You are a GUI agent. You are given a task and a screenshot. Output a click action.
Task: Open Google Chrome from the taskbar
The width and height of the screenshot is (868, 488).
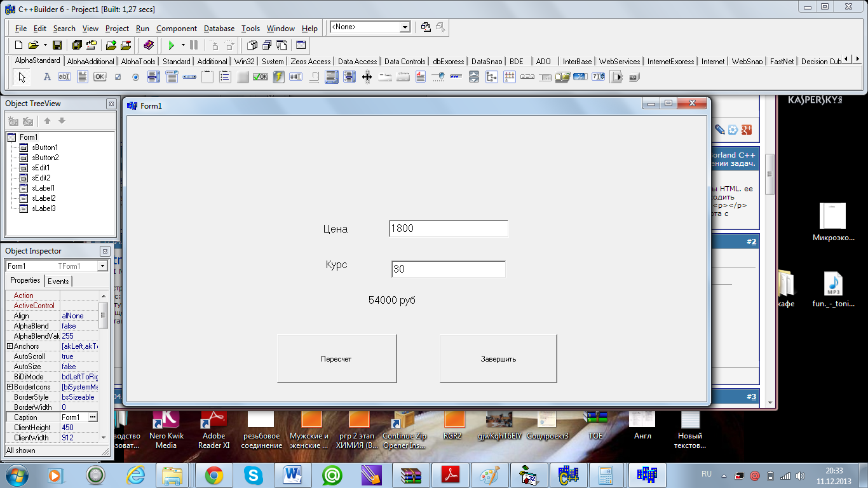click(x=214, y=475)
